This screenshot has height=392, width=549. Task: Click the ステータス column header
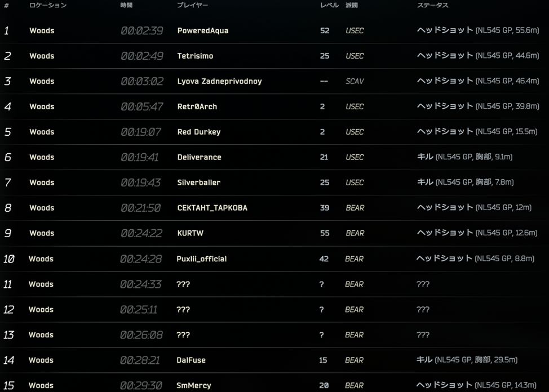pos(432,5)
